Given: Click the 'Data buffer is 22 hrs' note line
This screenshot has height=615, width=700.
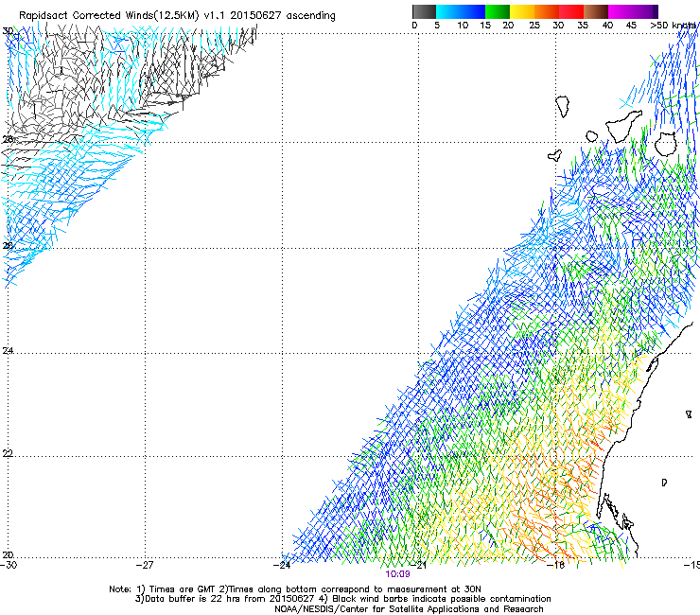Looking at the screenshot, I should click(342, 599).
